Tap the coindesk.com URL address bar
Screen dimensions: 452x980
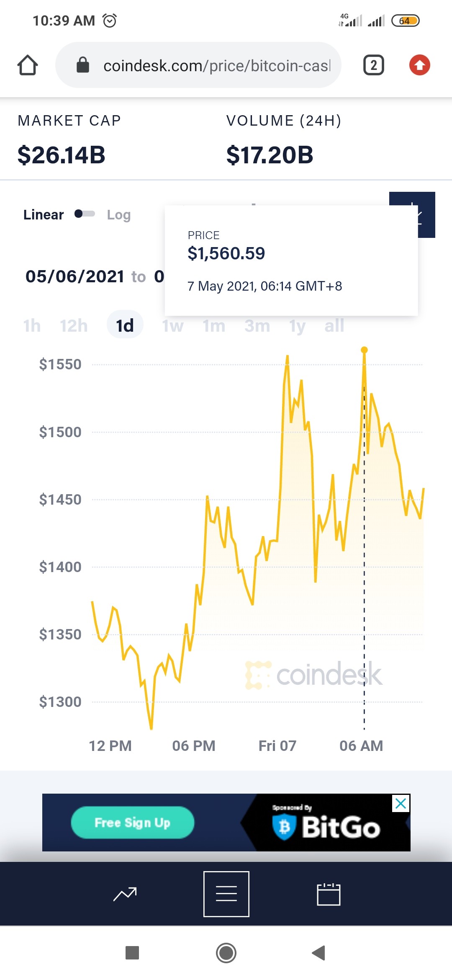[198, 65]
